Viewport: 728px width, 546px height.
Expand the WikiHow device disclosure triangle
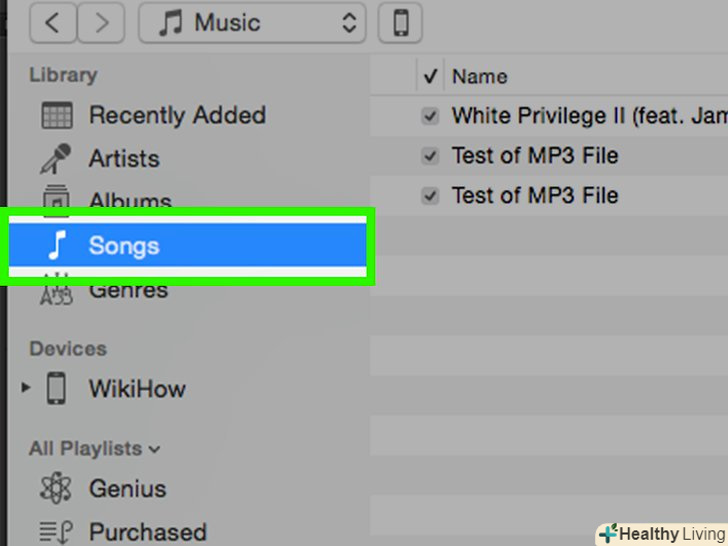pyautogui.click(x=27, y=388)
